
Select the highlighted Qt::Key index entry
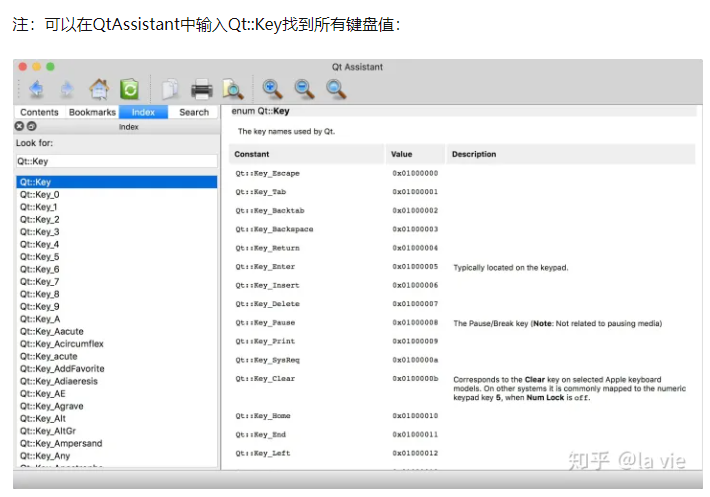tap(117, 182)
